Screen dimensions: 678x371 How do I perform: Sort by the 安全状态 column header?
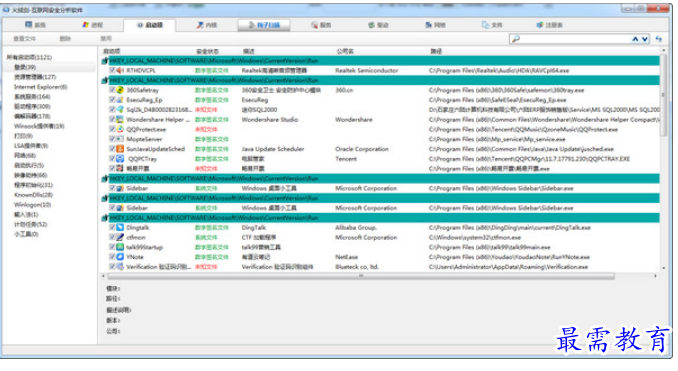point(208,51)
